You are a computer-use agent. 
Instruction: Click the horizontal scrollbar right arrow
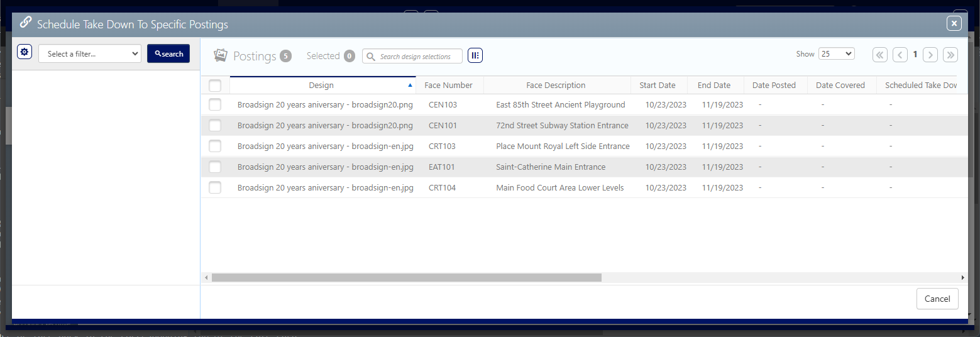pyautogui.click(x=962, y=277)
